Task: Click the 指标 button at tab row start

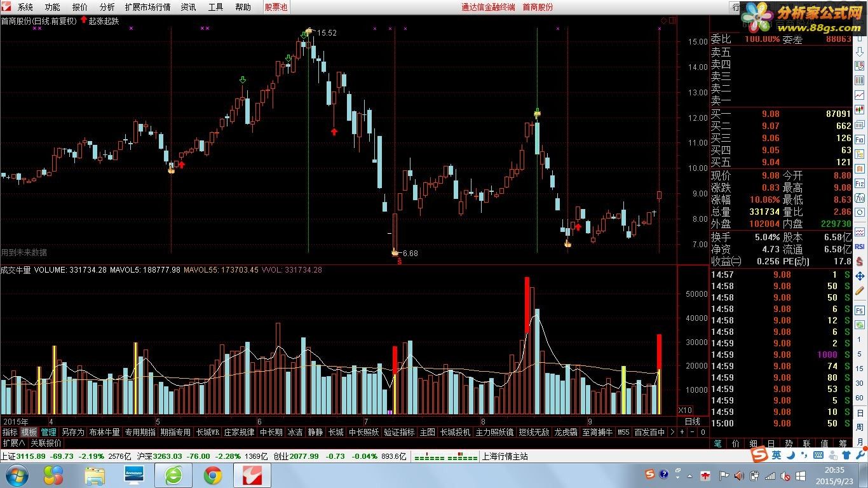Action: pos(10,432)
